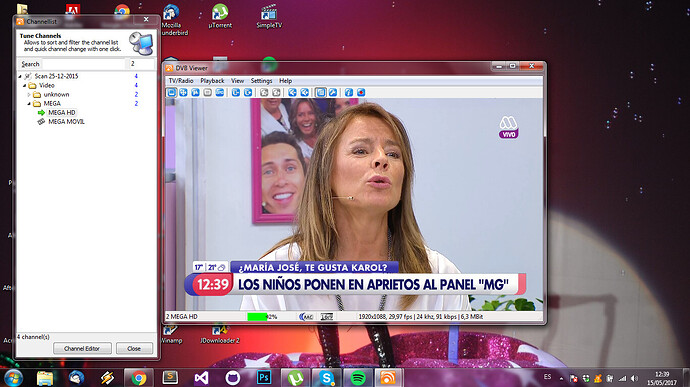Screen dimensions: 690x387
Task: Open Visual Studio from the taskbar
Action: (201, 378)
